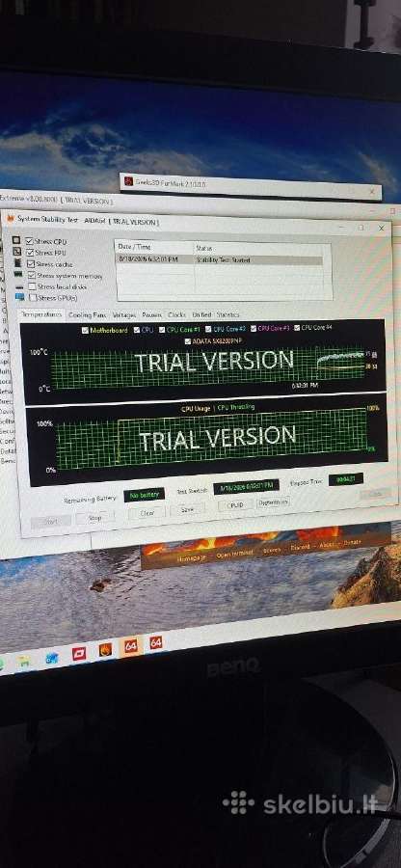Switch to FurMark via its flame taskbar icon
The width and height of the screenshot is (401, 868).
click(x=106, y=649)
